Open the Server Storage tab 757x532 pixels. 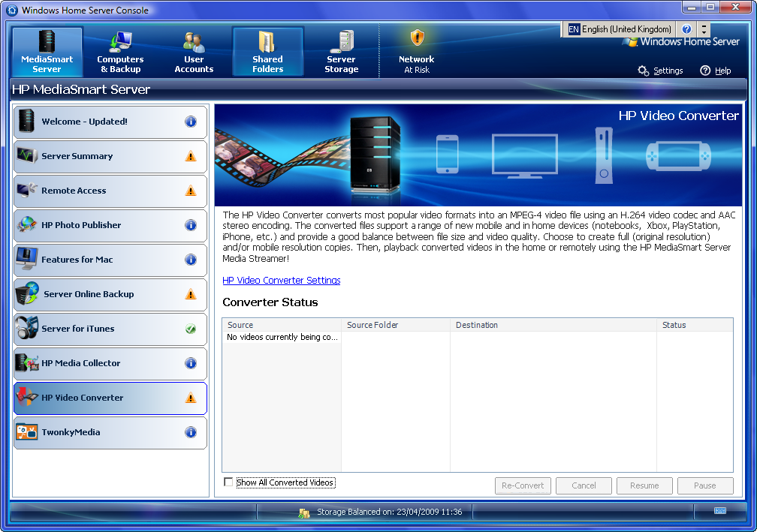click(x=341, y=52)
